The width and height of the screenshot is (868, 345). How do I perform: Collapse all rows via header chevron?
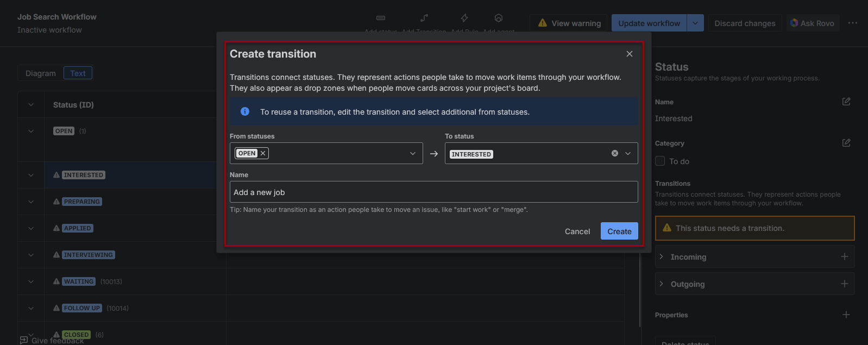click(31, 104)
